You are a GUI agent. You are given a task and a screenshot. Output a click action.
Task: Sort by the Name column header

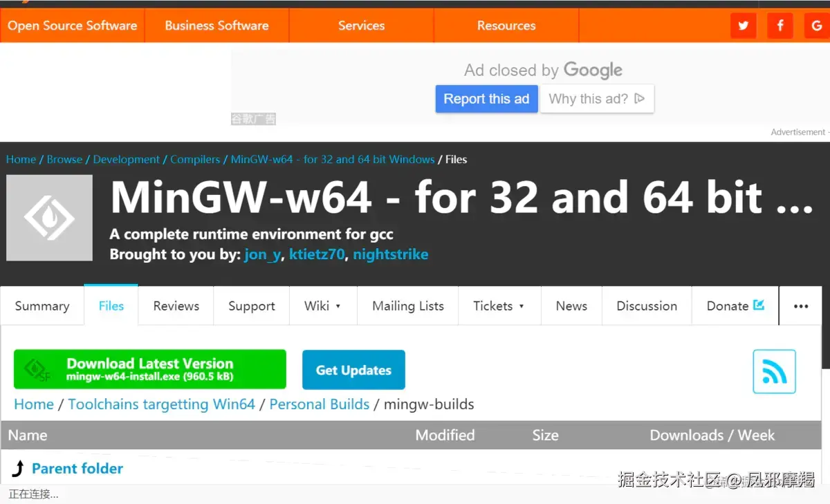click(28, 435)
